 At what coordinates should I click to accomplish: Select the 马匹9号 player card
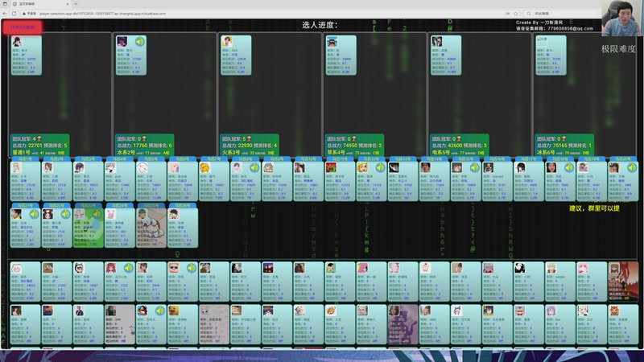pyautogui.click(x=277, y=182)
